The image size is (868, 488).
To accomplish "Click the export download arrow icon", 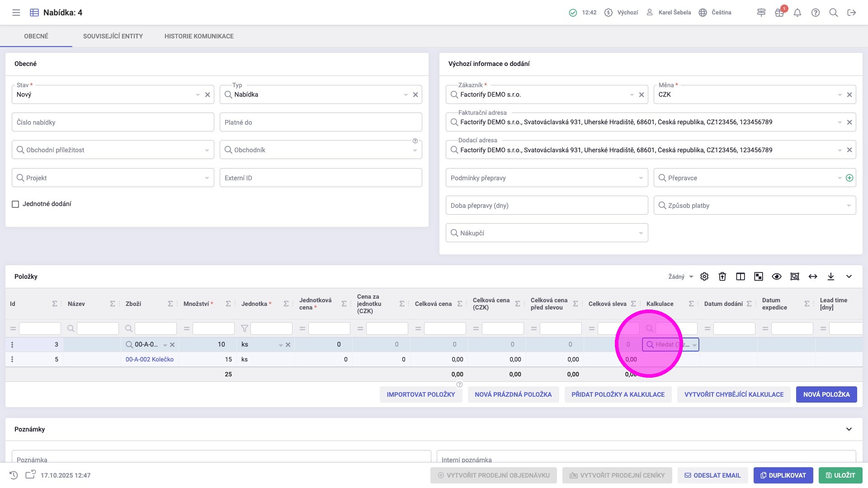I will [831, 277].
